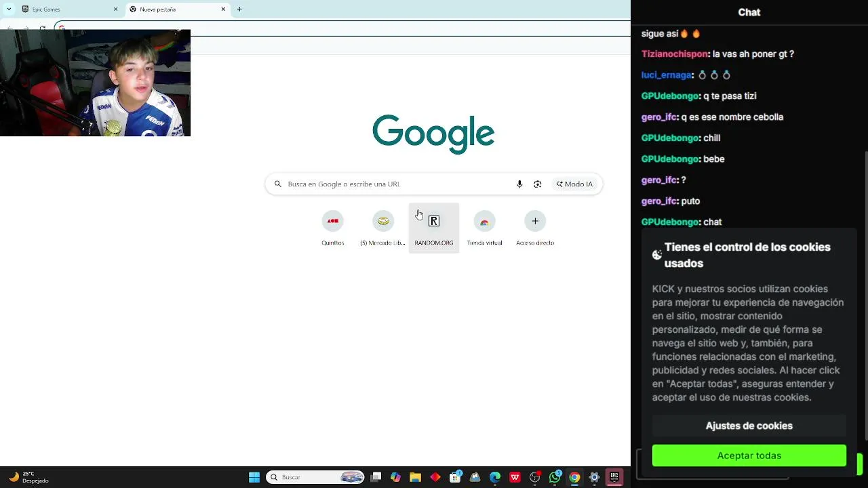Open OBS Studio from taskbar
Viewport: 868px width, 488px height.
(x=535, y=477)
